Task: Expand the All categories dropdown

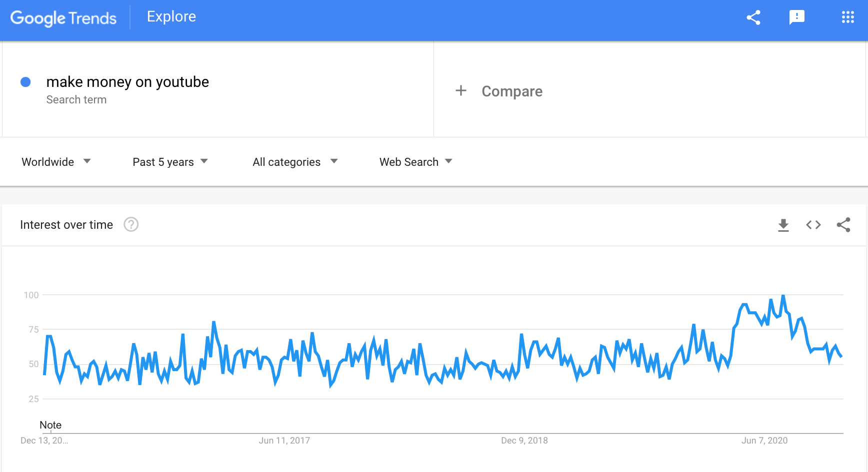Action: 295,162
